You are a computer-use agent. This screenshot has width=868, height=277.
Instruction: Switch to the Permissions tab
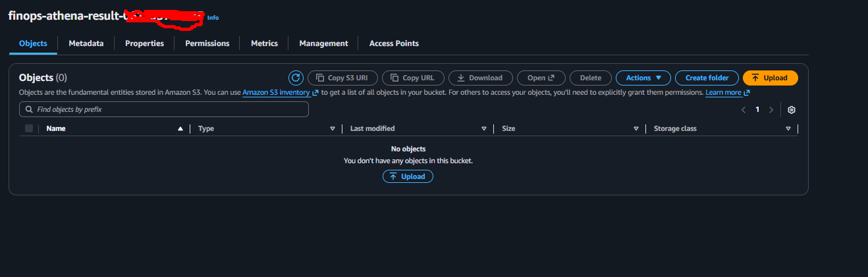(x=207, y=43)
